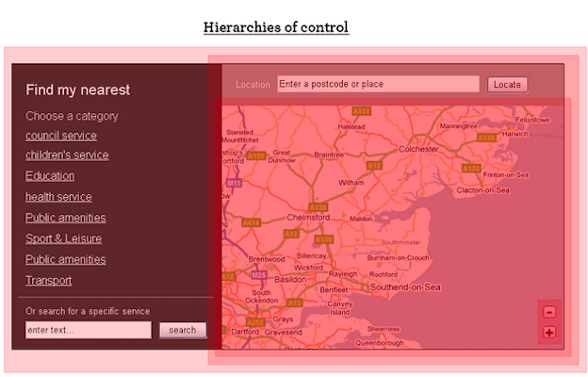The width and height of the screenshot is (588, 377).
Task: Open the health service link
Action: click(x=58, y=197)
